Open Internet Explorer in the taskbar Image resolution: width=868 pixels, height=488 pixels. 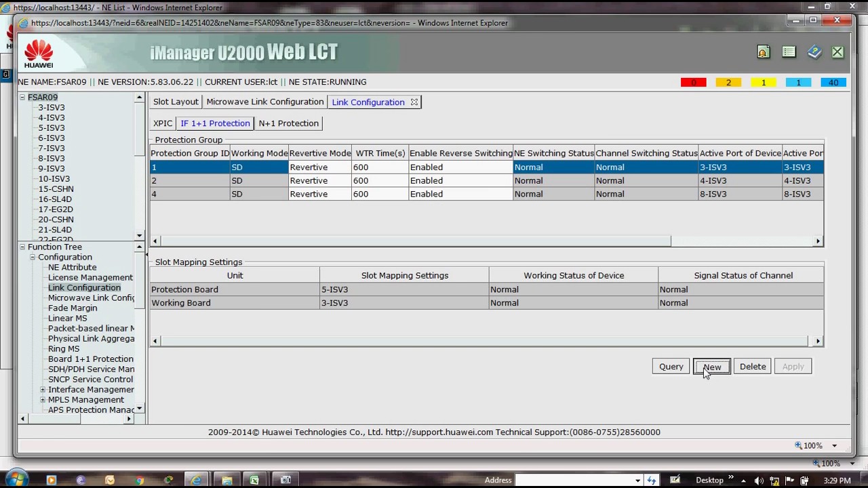197,480
